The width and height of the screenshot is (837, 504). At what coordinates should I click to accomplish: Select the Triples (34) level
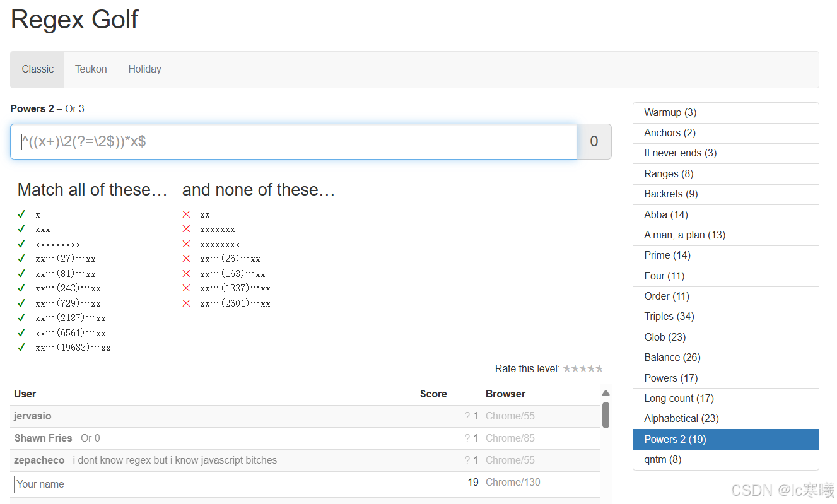coord(725,317)
